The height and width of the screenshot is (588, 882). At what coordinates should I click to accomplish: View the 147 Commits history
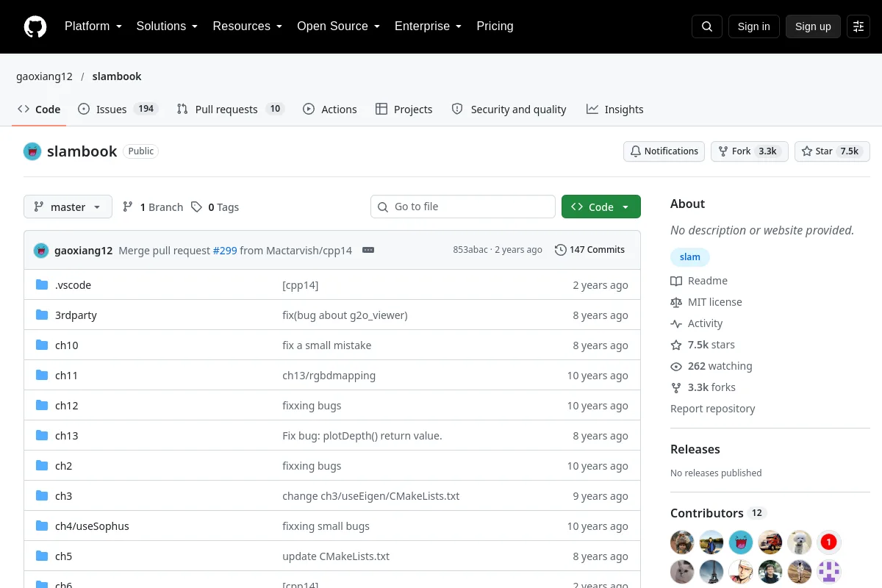click(x=590, y=250)
